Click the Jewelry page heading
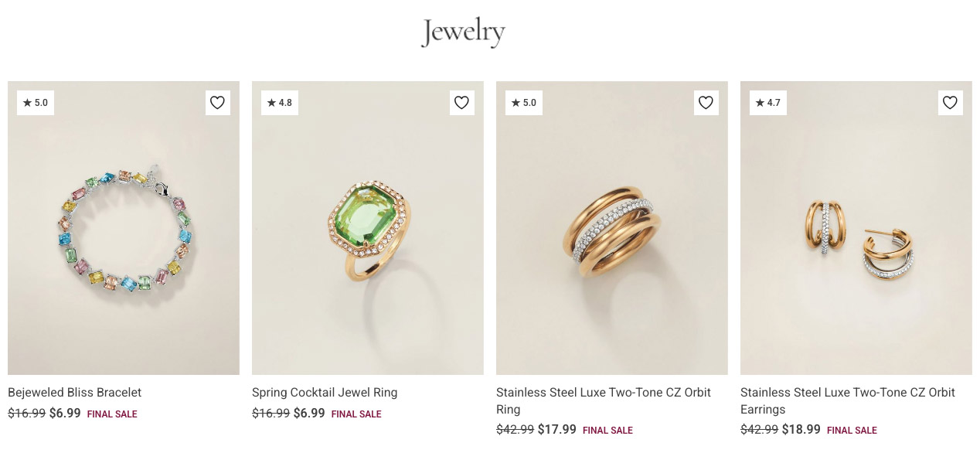This screenshot has width=980, height=453. 463,31
